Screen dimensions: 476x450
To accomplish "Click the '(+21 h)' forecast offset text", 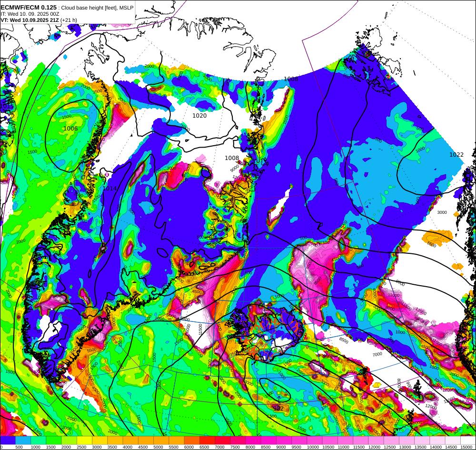I will (69, 20).
